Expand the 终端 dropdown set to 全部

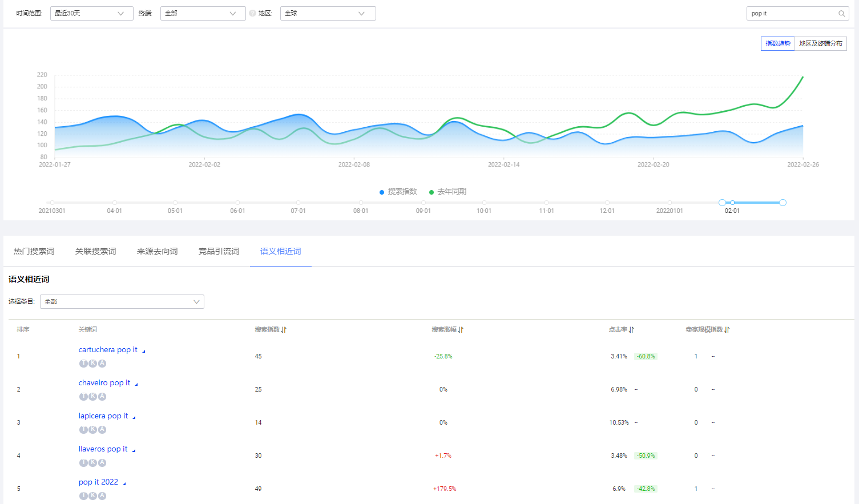tap(203, 14)
